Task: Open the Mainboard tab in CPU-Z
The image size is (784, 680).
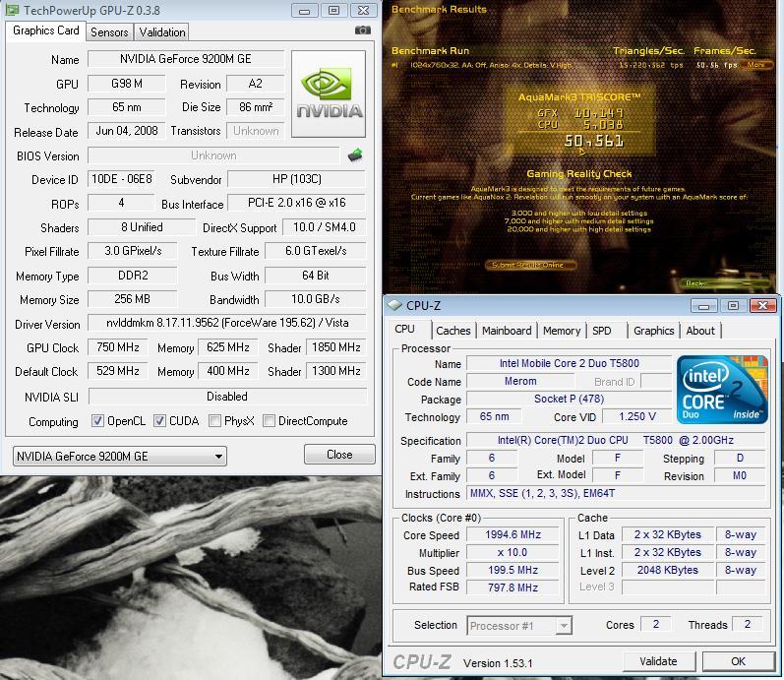Action: pos(507,331)
